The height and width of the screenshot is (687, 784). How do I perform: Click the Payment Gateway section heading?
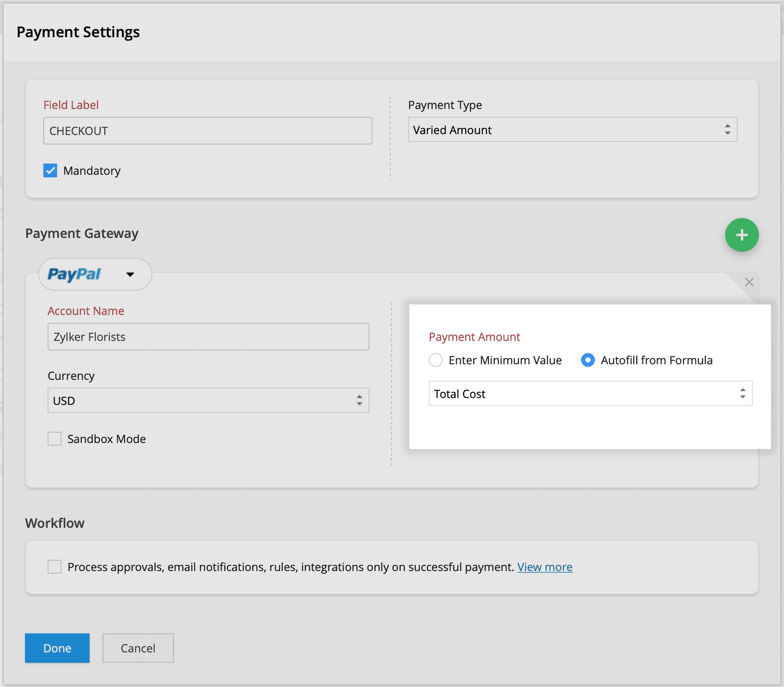[82, 233]
